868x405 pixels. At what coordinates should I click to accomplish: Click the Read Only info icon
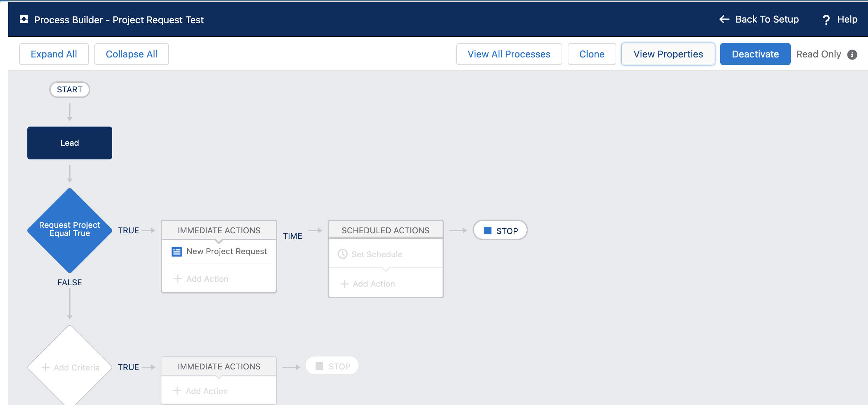pos(852,54)
